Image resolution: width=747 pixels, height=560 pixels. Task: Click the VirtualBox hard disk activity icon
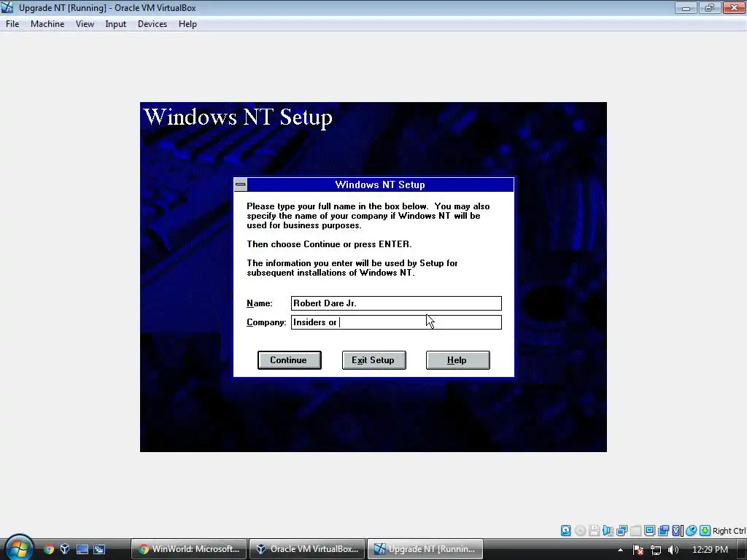tap(565, 531)
